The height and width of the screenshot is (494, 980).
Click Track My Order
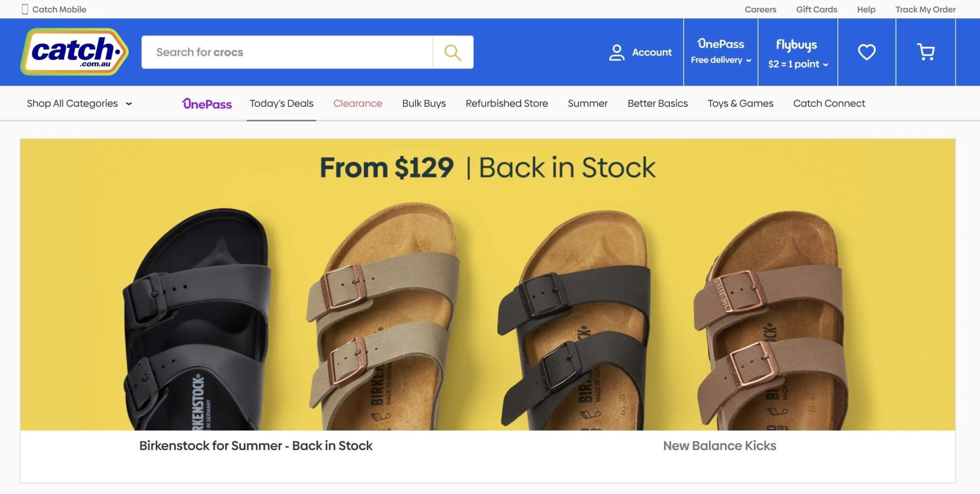tap(925, 9)
